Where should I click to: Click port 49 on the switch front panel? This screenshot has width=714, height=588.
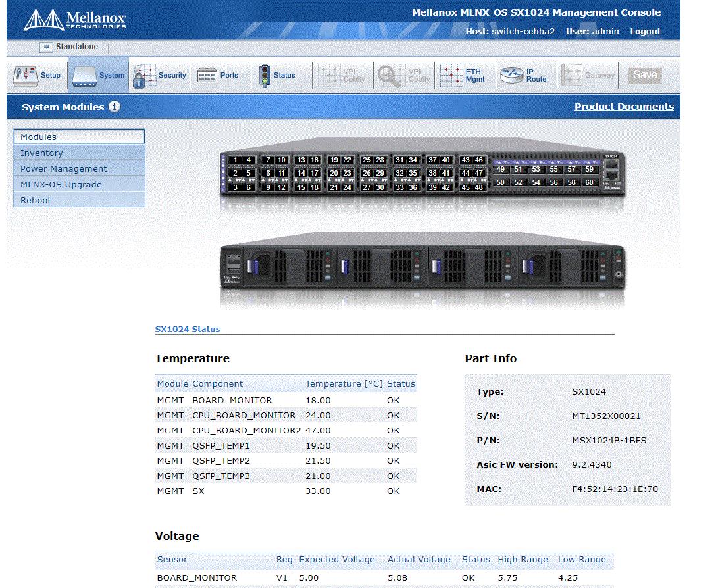click(x=500, y=169)
